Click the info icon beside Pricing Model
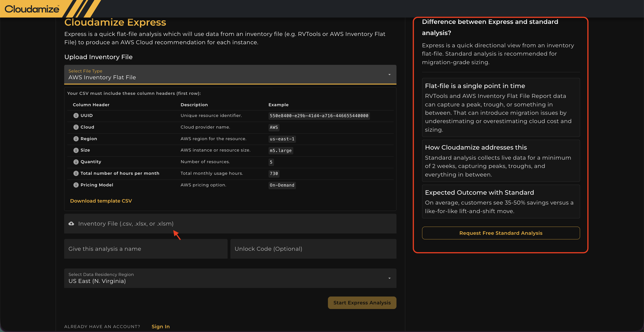 tap(76, 185)
